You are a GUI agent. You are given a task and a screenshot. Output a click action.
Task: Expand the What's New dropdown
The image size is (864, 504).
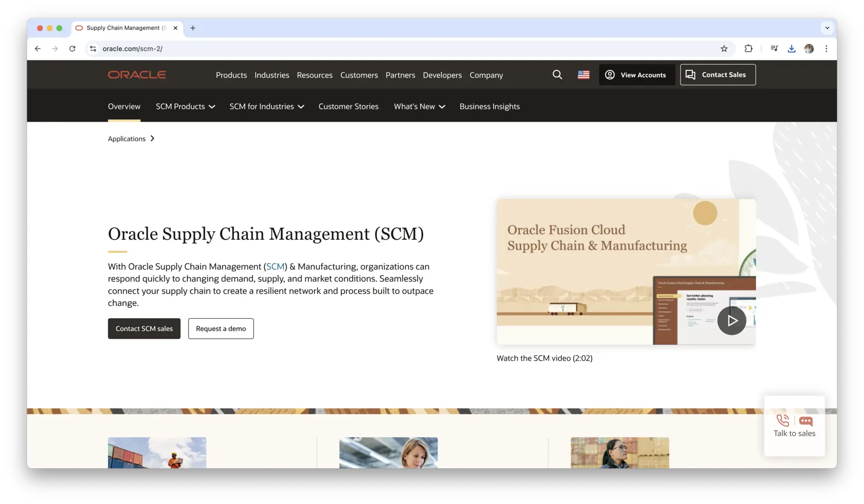point(419,106)
